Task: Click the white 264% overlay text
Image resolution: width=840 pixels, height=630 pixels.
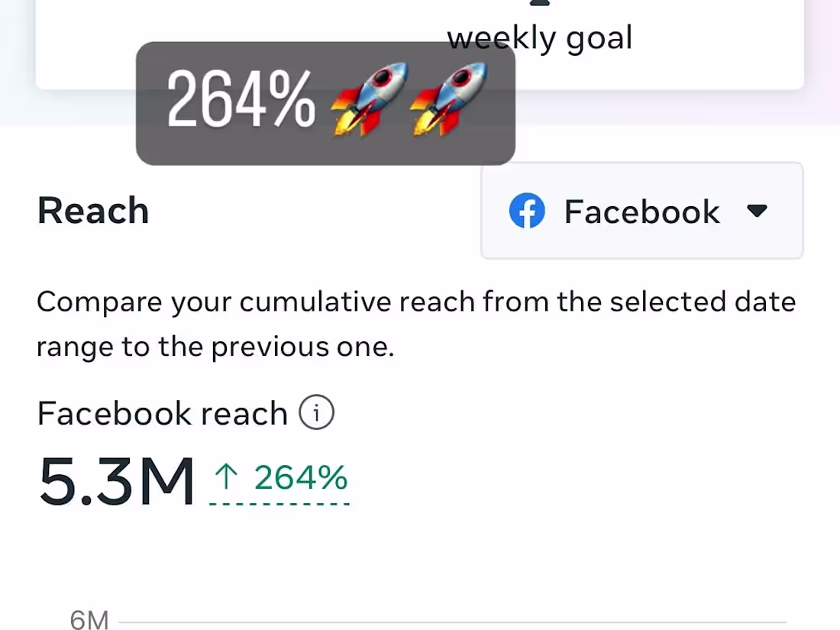Action: click(x=241, y=100)
